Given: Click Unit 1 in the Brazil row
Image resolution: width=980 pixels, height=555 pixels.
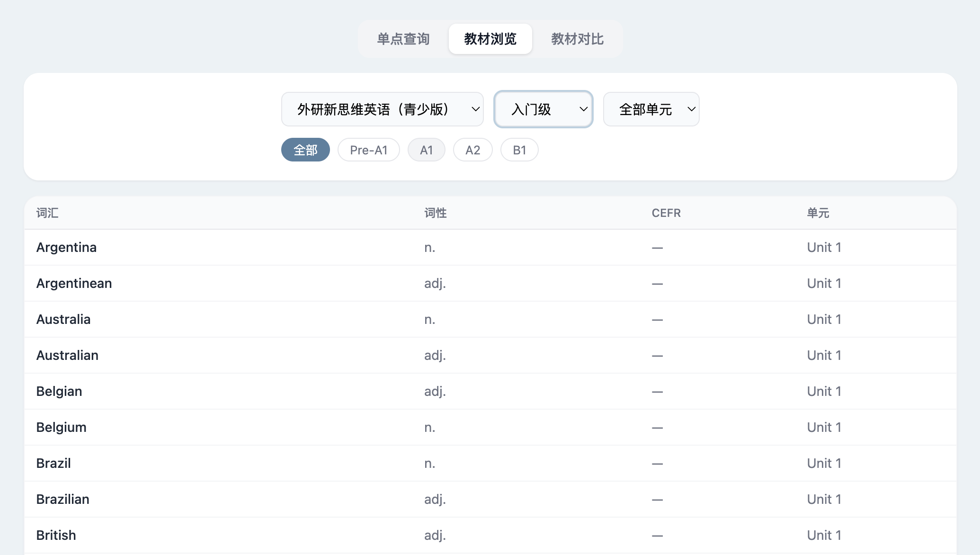Looking at the screenshot, I should click(824, 463).
